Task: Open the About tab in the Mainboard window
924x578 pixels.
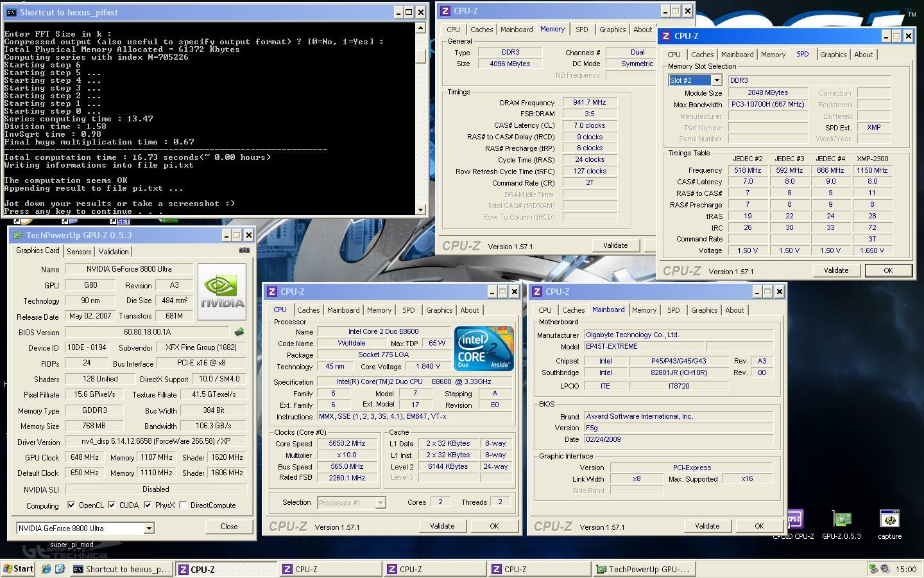Action: (x=734, y=310)
